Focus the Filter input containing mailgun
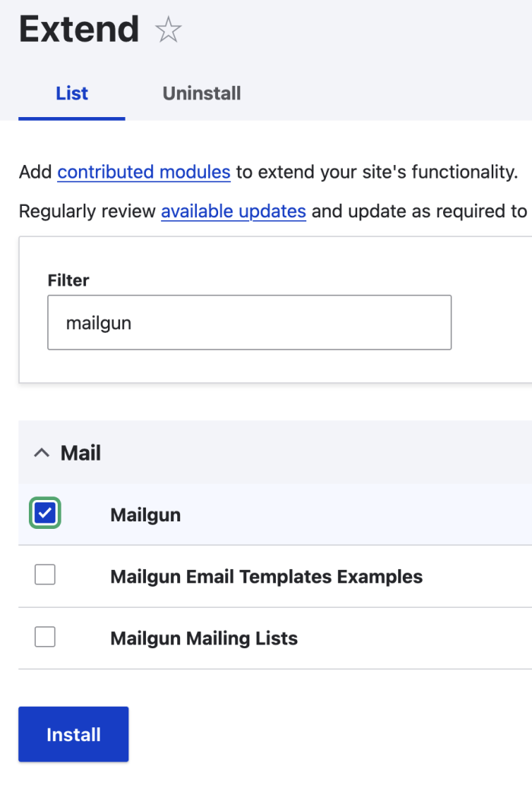 [249, 322]
